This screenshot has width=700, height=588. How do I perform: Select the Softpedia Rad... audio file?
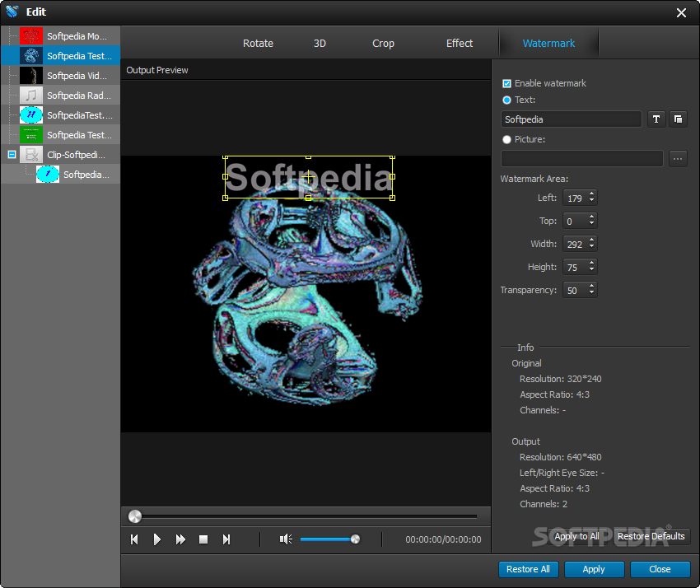click(61, 95)
